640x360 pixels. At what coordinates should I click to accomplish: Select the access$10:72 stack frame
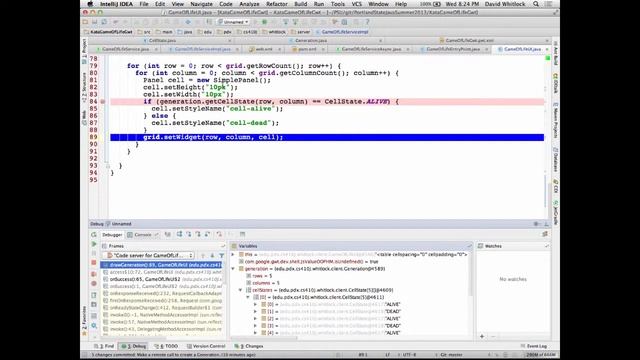tap(162, 272)
